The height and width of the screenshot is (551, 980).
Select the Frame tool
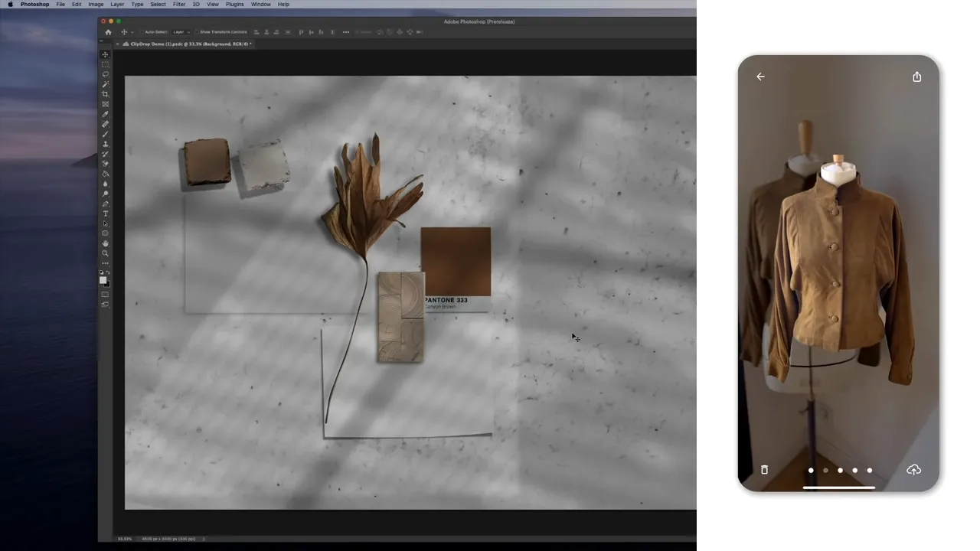[x=105, y=104]
